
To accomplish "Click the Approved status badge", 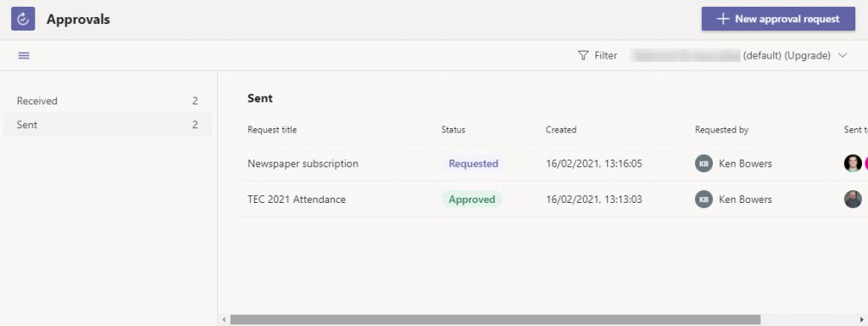I will coord(471,199).
